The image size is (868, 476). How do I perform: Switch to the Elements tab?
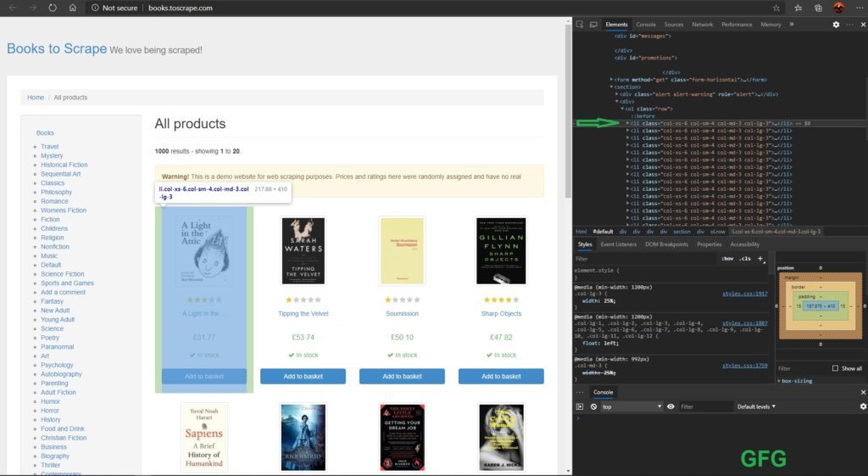point(617,25)
